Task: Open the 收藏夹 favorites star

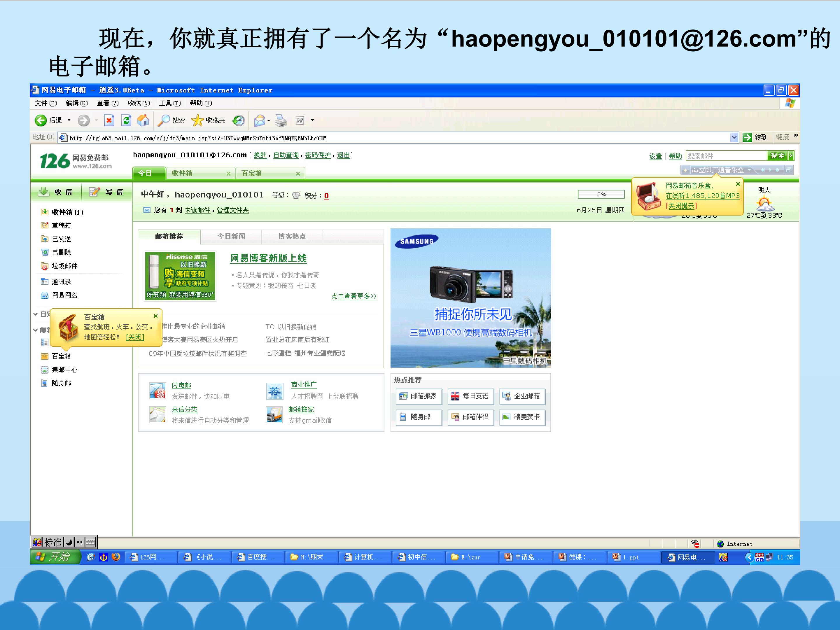Action: point(208,120)
